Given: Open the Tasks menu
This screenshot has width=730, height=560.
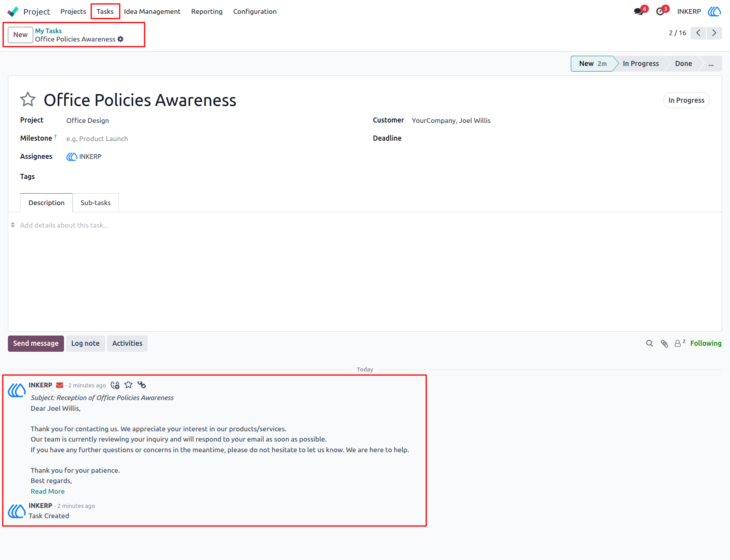Looking at the screenshot, I should pos(105,11).
